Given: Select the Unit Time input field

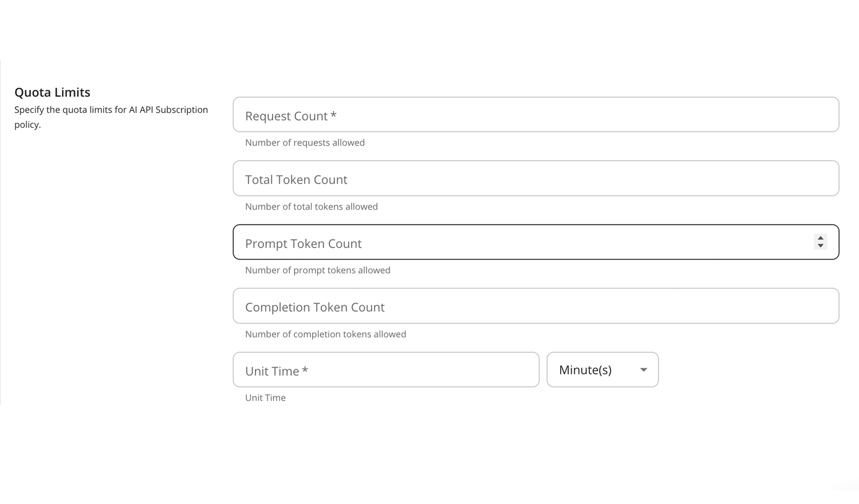Looking at the screenshot, I should [x=386, y=369].
